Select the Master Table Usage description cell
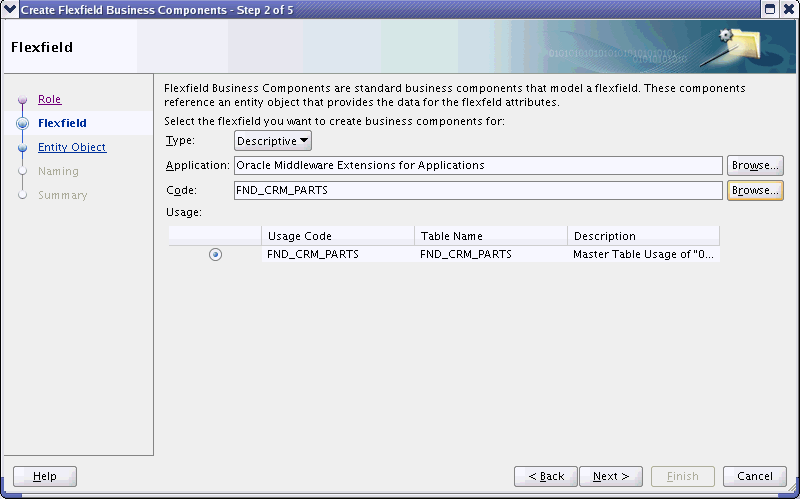800x499 pixels. click(x=643, y=254)
